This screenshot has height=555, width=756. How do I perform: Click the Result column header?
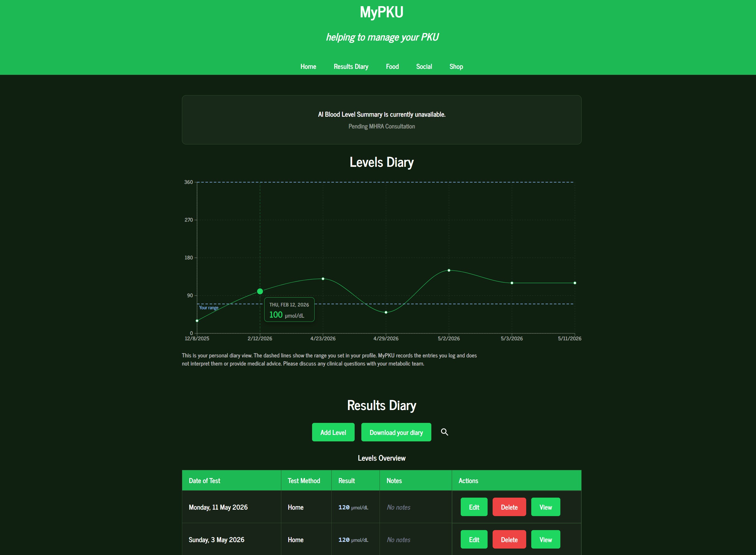(355, 481)
